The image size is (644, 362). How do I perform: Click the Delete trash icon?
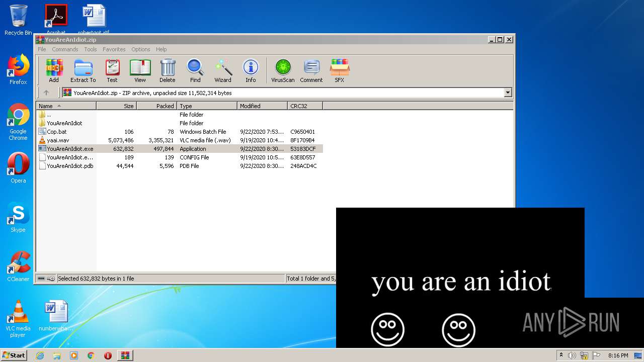(x=168, y=71)
